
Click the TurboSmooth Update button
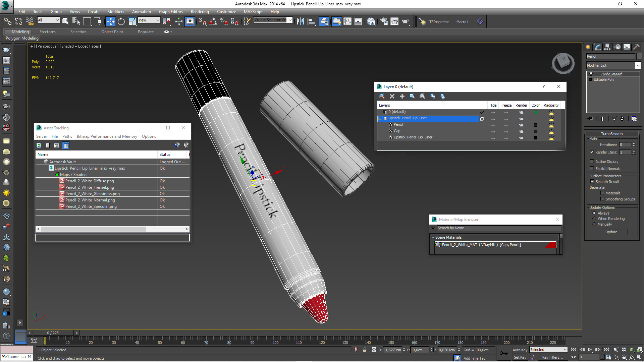coord(611,232)
